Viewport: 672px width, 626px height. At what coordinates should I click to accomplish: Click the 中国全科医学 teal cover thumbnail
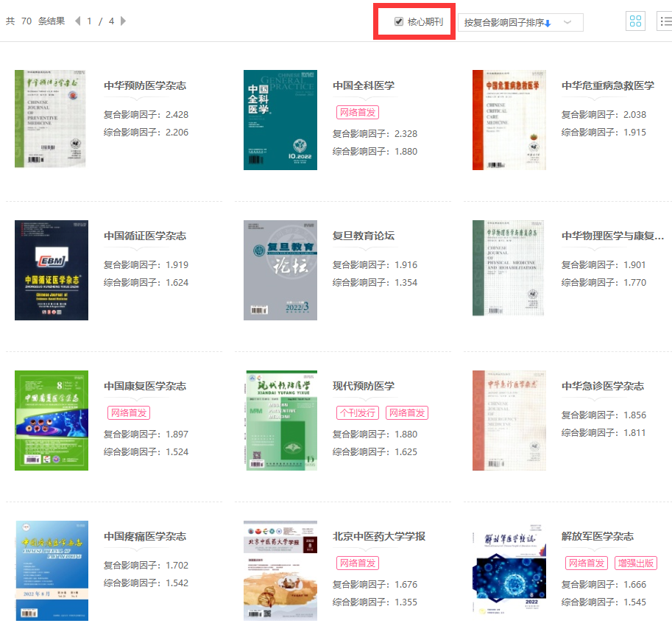click(280, 120)
